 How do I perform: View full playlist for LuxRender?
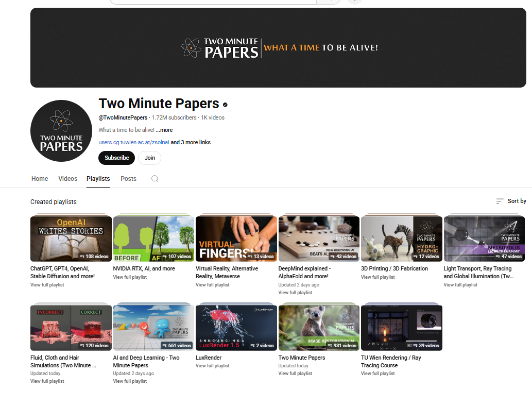click(x=212, y=365)
